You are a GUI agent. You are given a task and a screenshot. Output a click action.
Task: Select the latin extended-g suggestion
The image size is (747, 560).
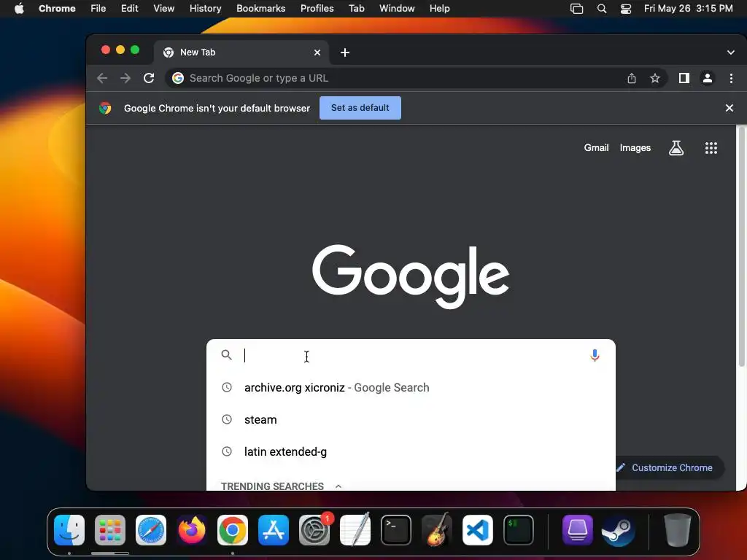click(411, 451)
